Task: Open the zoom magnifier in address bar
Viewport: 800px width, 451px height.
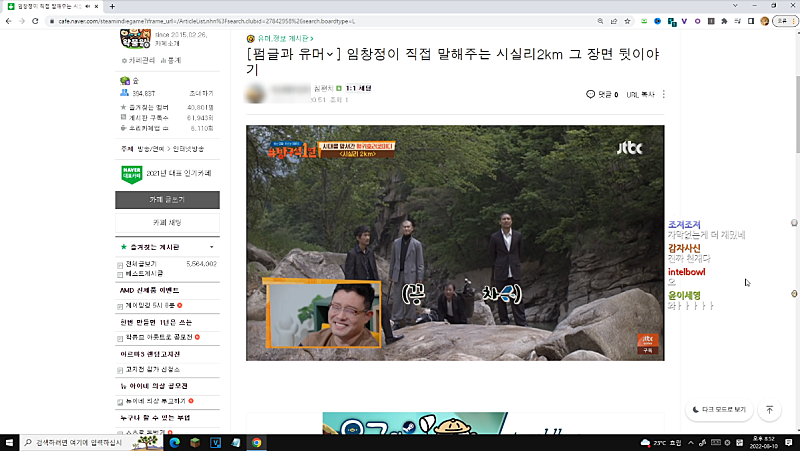Action: 601,21
